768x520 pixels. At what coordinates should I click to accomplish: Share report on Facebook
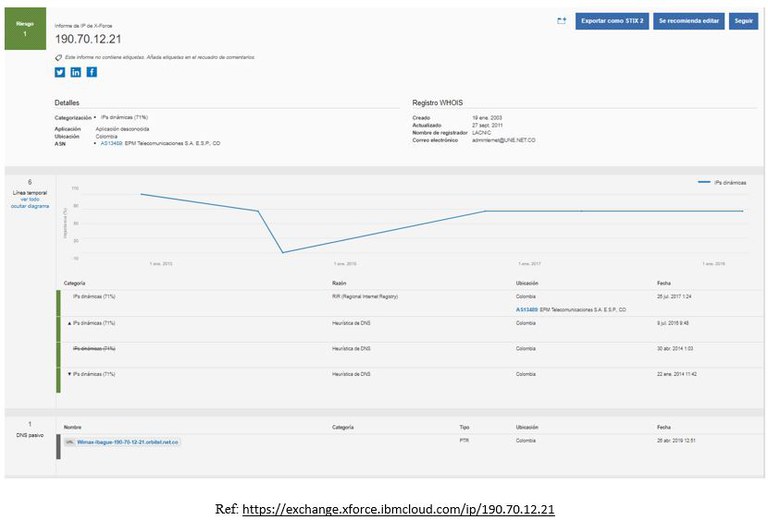click(x=92, y=72)
